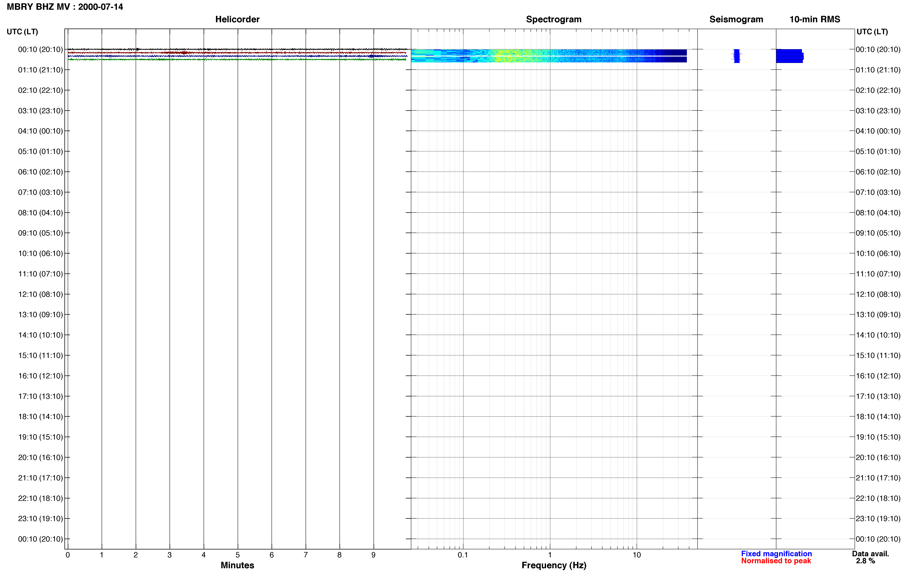Click the left 18:10 (14:10) time label
924x578 pixels.
(41, 417)
